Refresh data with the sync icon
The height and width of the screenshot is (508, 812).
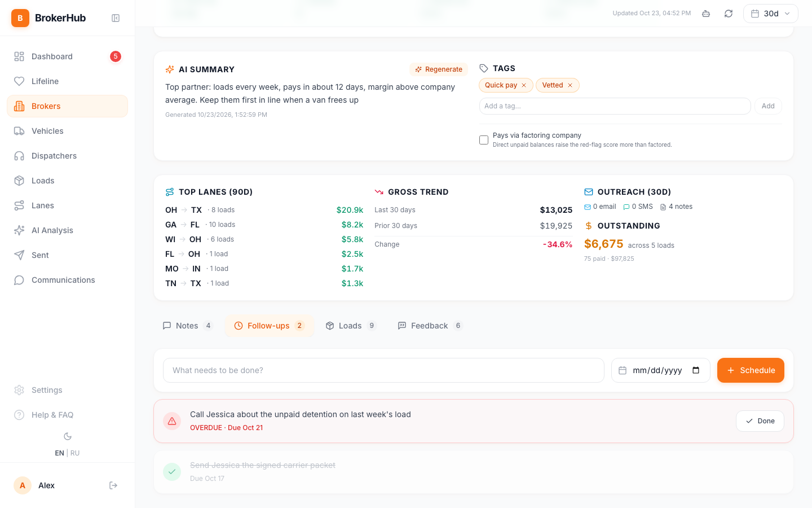click(729, 14)
